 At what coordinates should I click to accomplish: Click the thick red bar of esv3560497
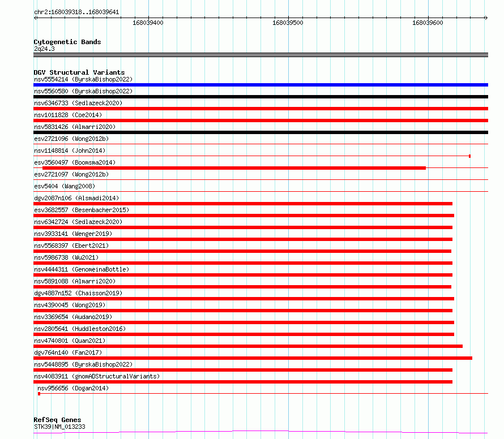click(x=234, y=168)
